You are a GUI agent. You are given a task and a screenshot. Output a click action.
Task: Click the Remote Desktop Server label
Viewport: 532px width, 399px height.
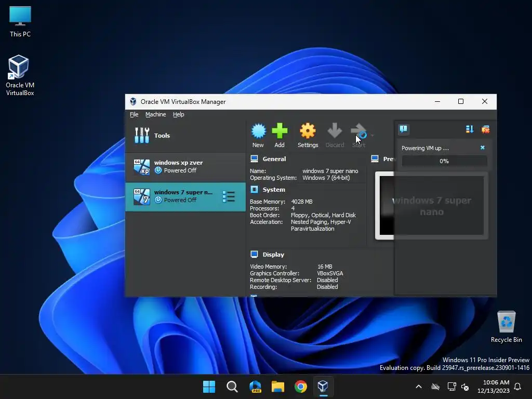(281, 280)
